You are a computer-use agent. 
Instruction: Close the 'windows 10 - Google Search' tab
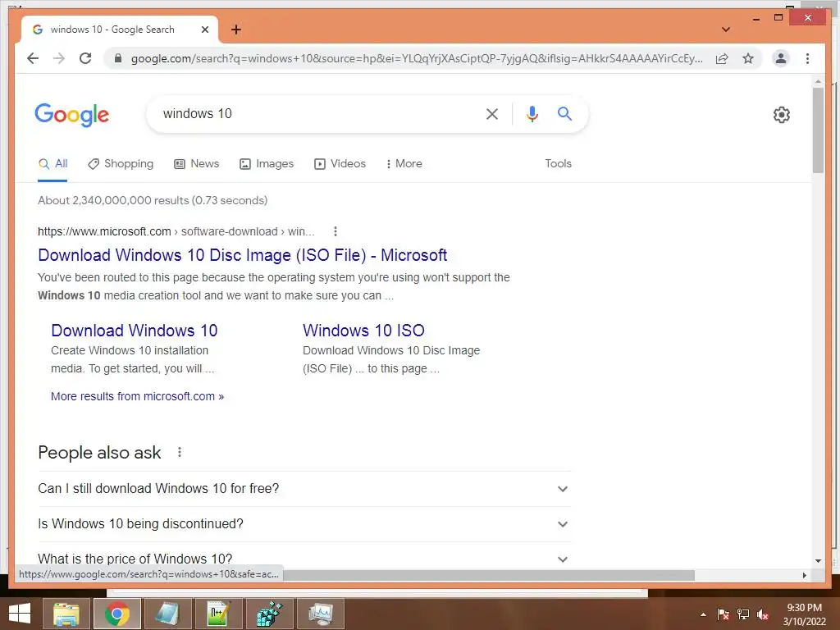tap(204, 30)
